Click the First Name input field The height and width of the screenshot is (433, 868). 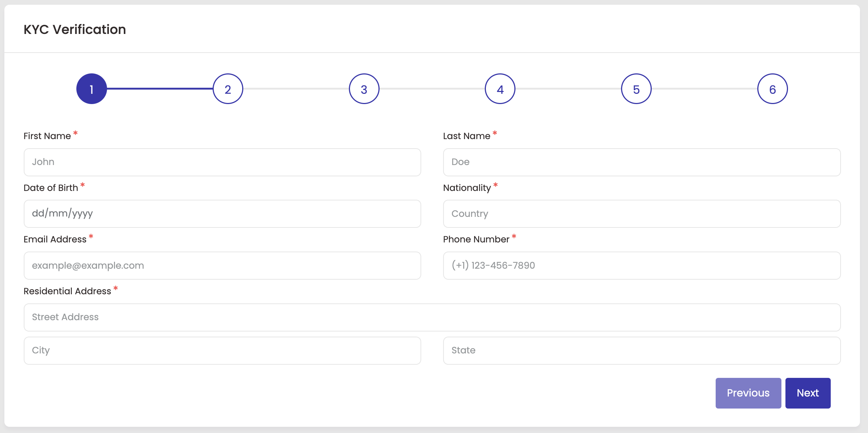[222, 162]
